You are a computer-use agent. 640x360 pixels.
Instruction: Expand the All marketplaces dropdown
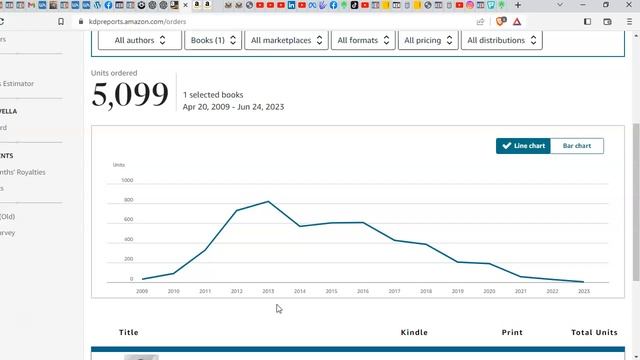click(287, 40)
